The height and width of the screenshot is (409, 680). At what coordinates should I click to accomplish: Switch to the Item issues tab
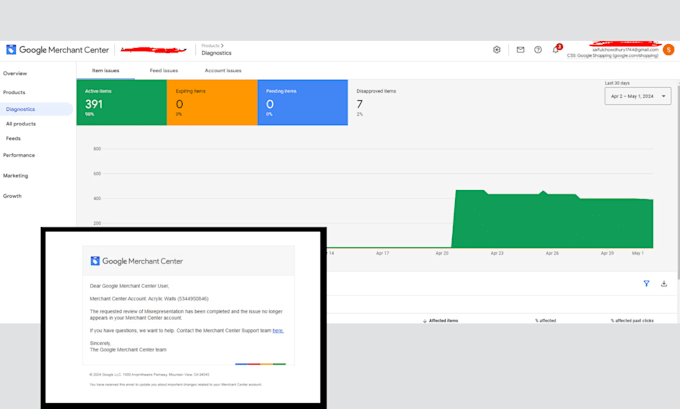105,70
